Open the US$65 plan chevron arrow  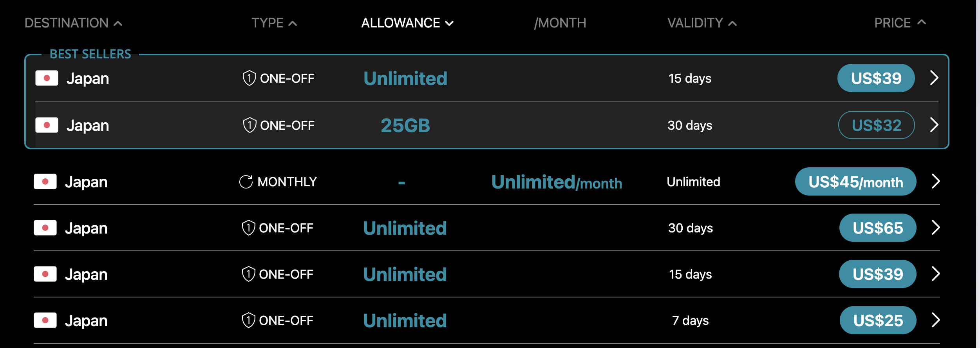[x=936, y=228]
